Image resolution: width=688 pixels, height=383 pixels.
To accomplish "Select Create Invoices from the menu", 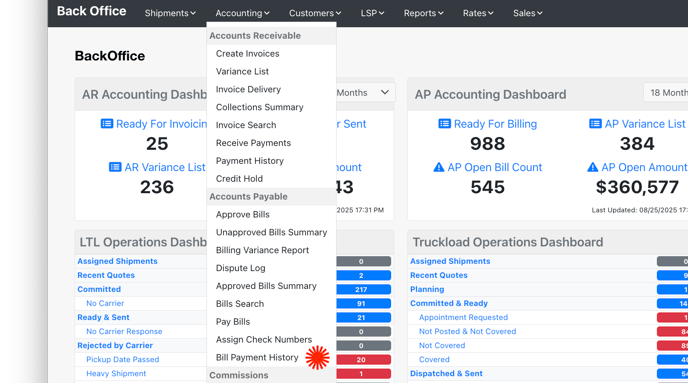I will coord(247,54).
